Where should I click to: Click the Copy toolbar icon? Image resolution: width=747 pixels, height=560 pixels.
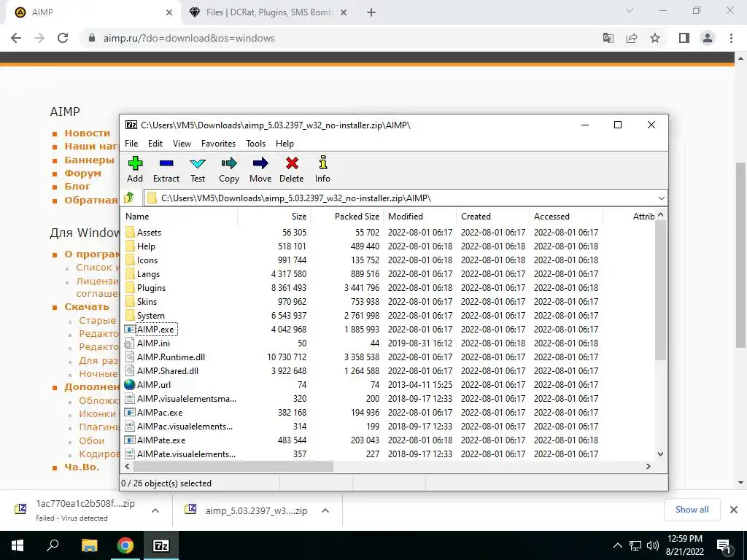[228, 163]
